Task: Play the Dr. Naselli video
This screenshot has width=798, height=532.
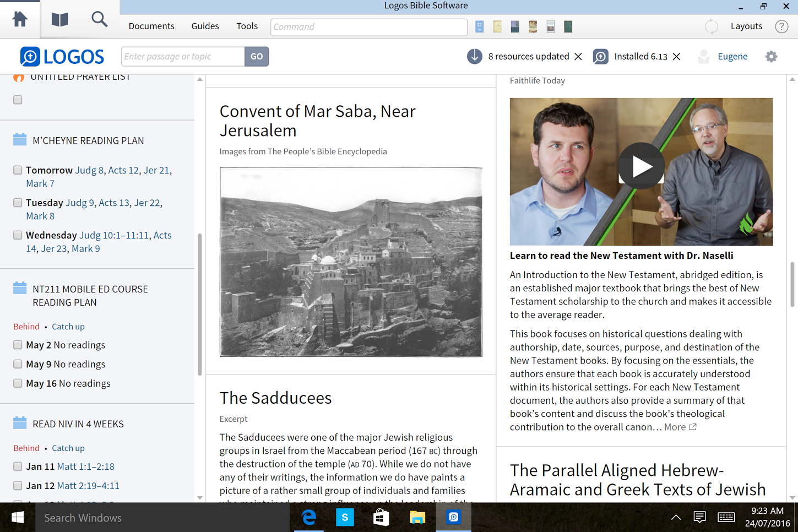Action: (641, 166)
